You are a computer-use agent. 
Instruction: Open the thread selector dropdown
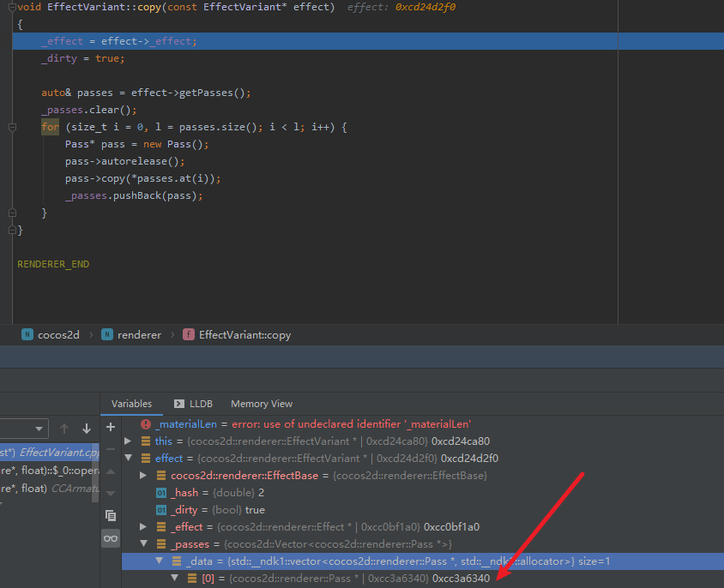click(23, 429)
